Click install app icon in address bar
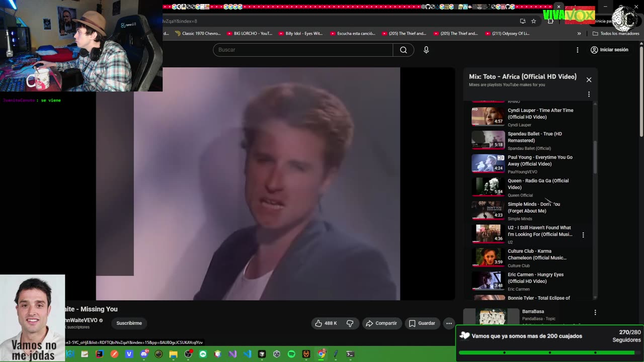 click(x=523, y=21)
